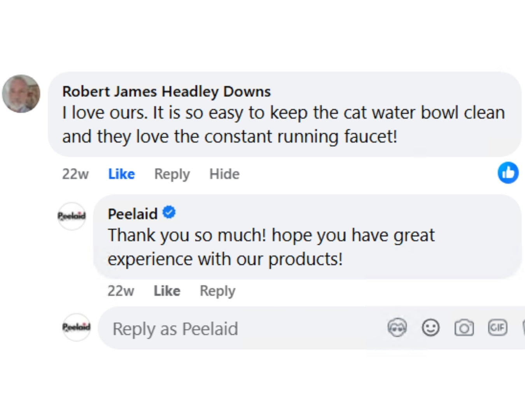Click Peelaid's 'Thank you so much' reply text

[271, 247]
